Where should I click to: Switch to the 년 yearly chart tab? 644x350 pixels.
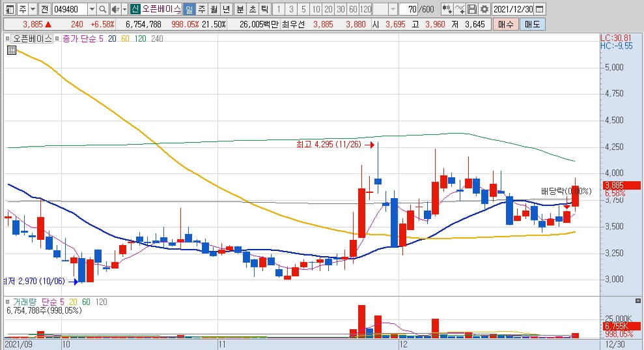pyautogui.click(x=227, y=9)
